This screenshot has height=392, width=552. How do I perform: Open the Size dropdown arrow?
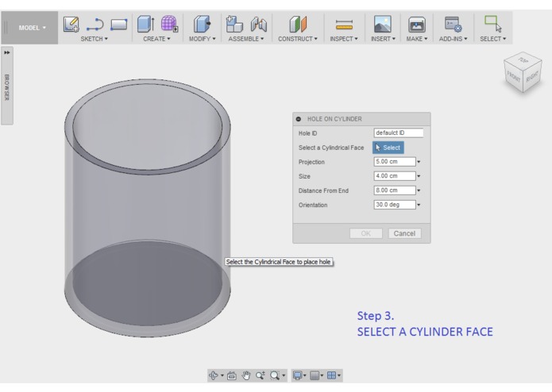[419, 176]
